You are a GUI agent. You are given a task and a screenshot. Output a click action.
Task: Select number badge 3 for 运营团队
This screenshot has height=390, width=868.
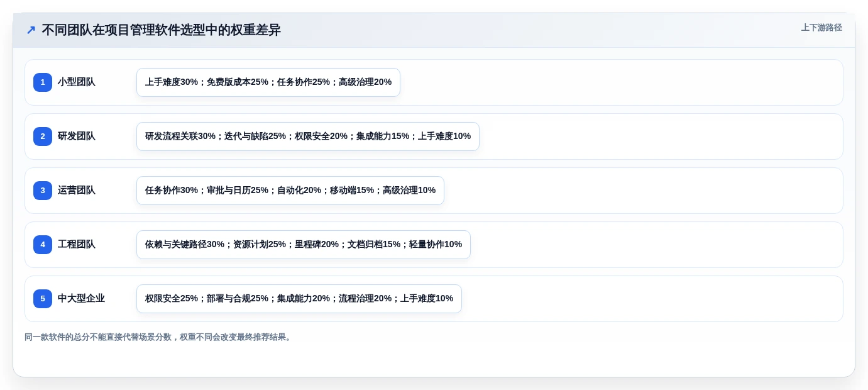point(43,191)
